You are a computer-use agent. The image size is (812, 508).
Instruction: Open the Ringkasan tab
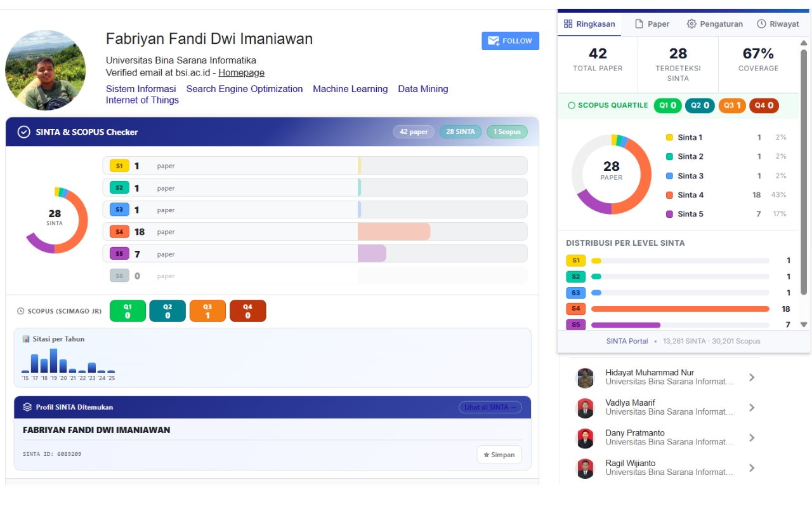[589, 24]
